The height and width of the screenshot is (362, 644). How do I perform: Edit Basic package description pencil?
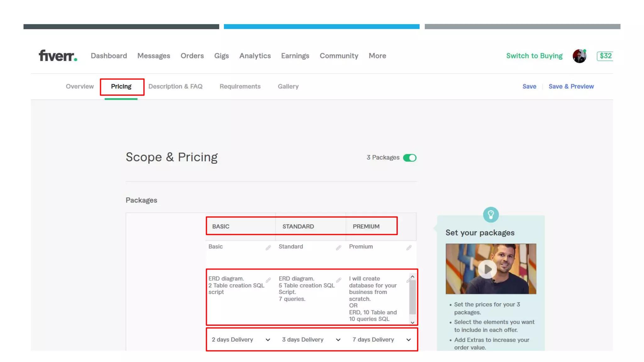coord(268,280)
